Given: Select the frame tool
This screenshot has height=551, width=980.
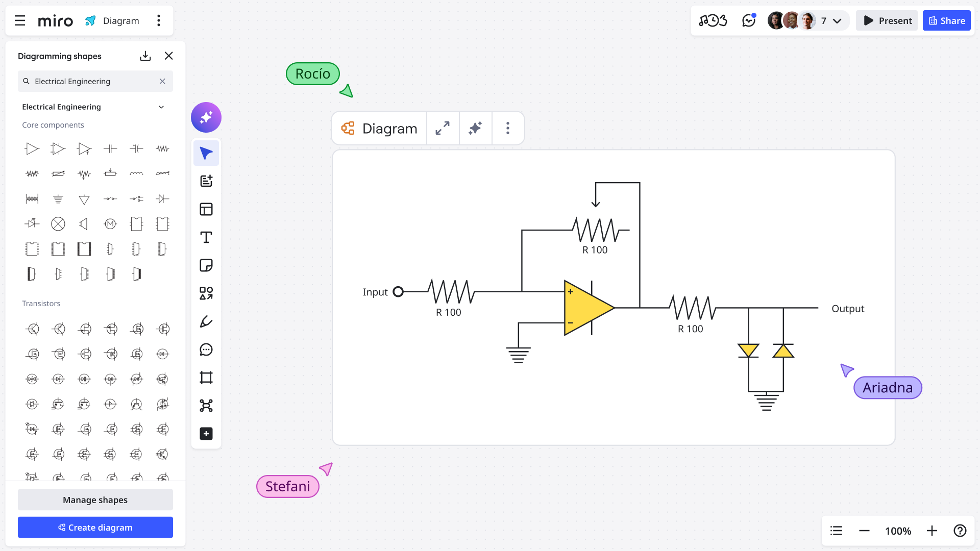Looking at the screenshot, I should (206, 378).
